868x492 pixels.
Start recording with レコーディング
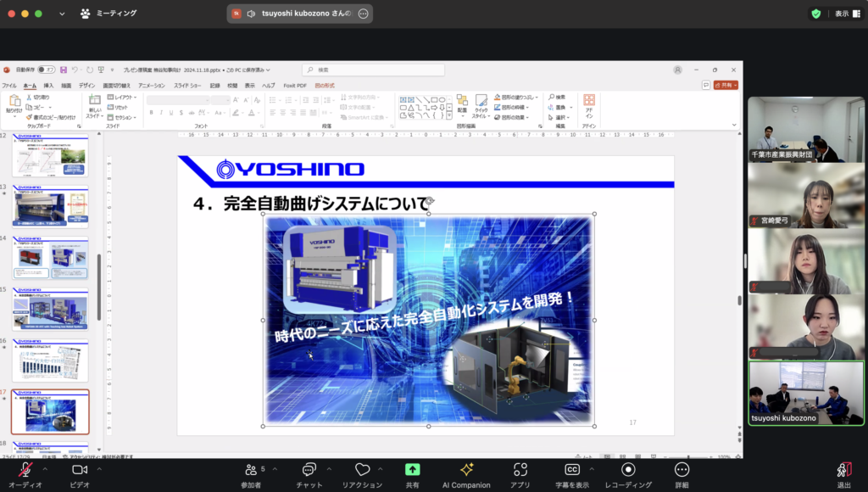tap(628, 475)
